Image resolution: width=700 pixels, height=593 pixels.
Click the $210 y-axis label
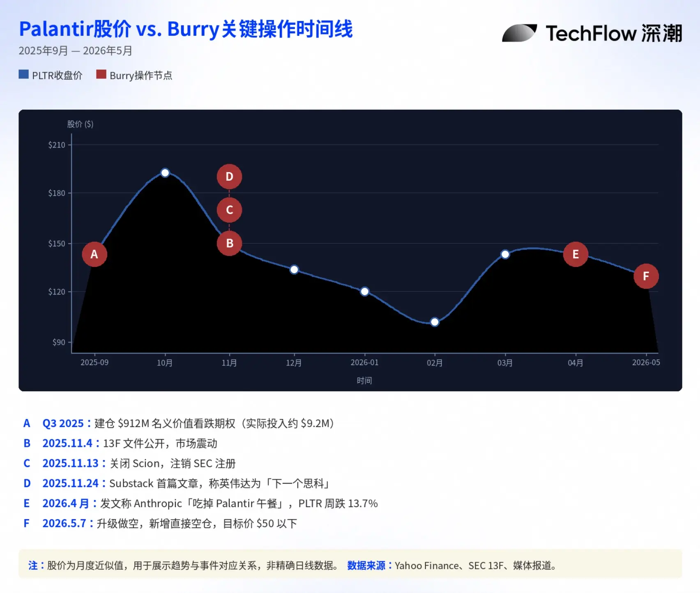57,145
